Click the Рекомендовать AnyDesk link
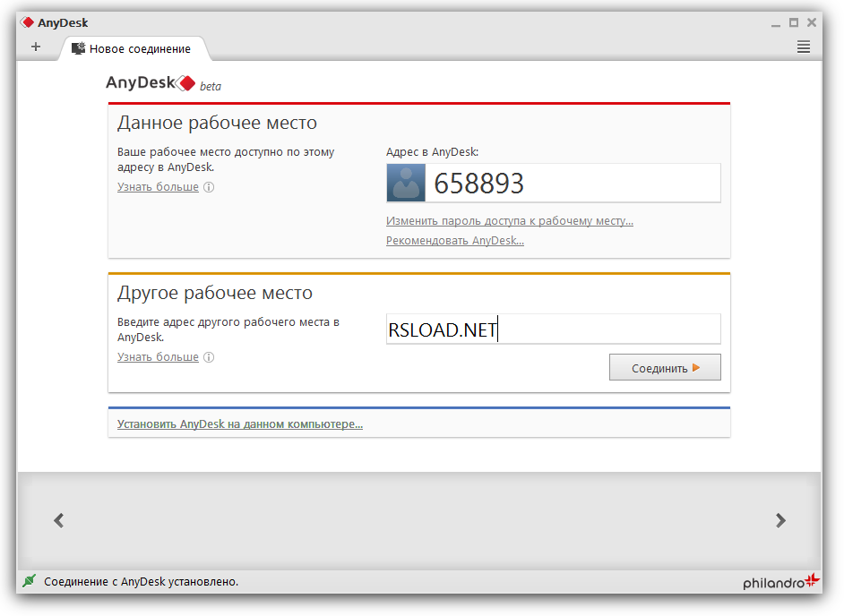The image size is (844, 616). [x=454, y=240]
